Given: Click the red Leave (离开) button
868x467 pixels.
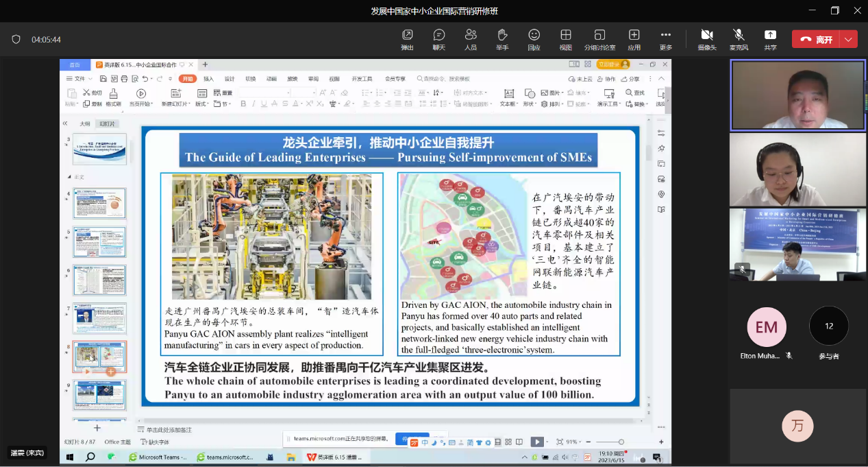Looking at the screenshot, I should click(x=816, y=40).
